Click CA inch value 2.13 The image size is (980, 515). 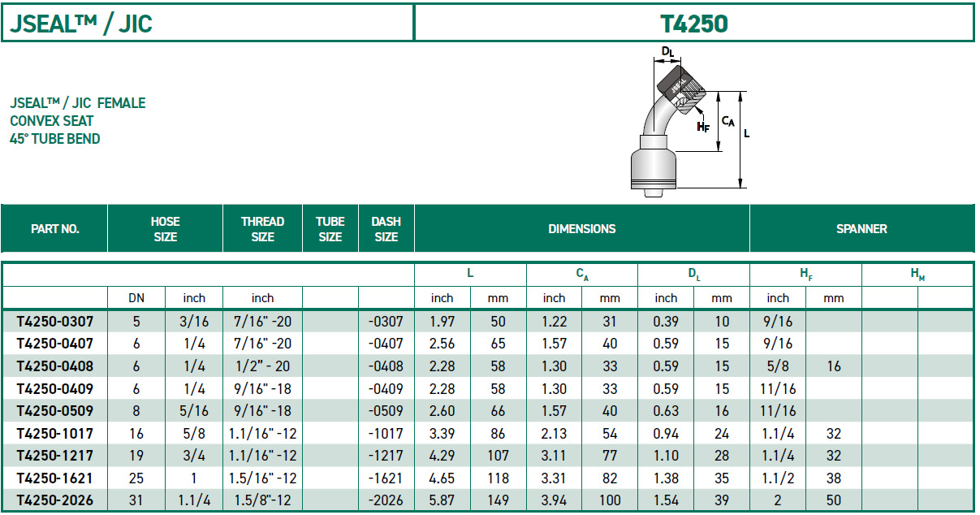coord(555,433)
